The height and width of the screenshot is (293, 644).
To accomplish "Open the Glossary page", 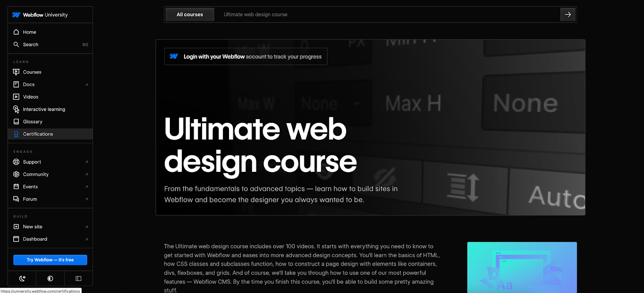I will [x=50, y=122].
